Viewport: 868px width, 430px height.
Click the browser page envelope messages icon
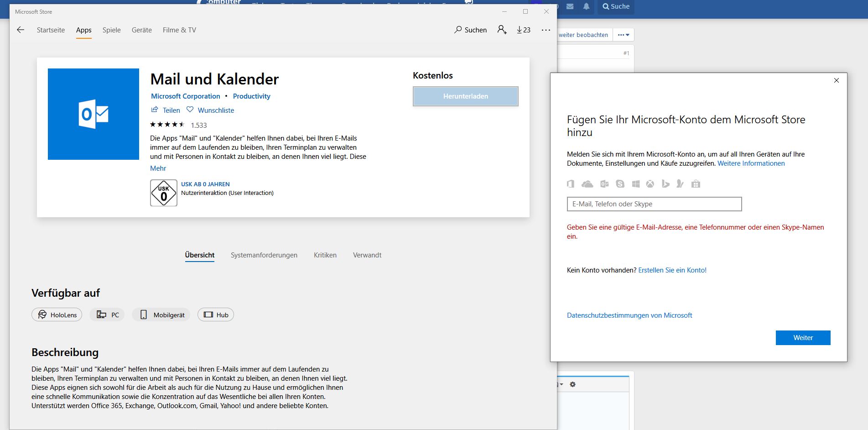coord(570,6)
